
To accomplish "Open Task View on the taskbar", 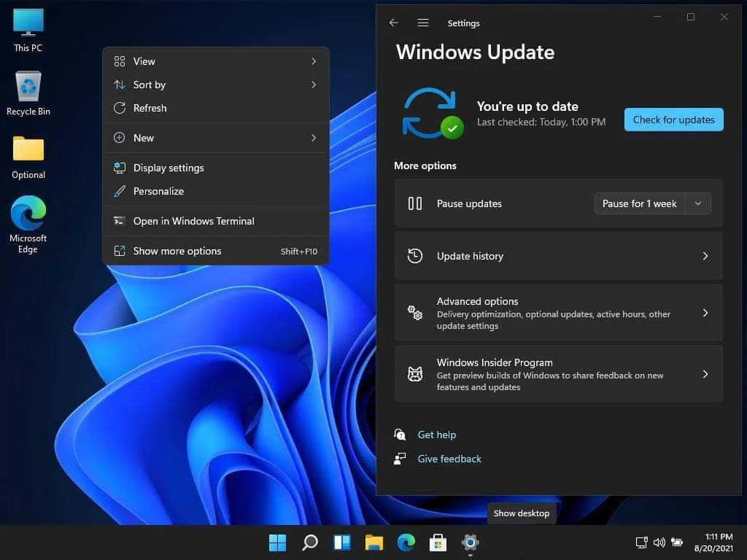I will pos(341,542).
